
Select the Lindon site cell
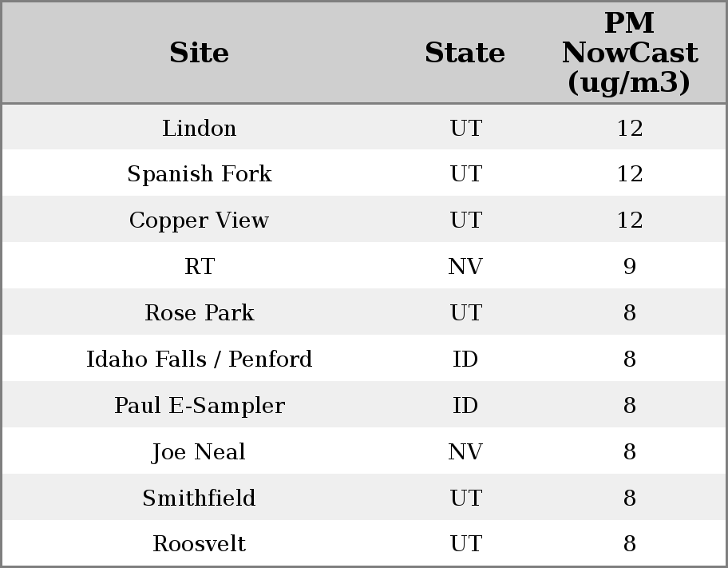(x=199, y=128)
